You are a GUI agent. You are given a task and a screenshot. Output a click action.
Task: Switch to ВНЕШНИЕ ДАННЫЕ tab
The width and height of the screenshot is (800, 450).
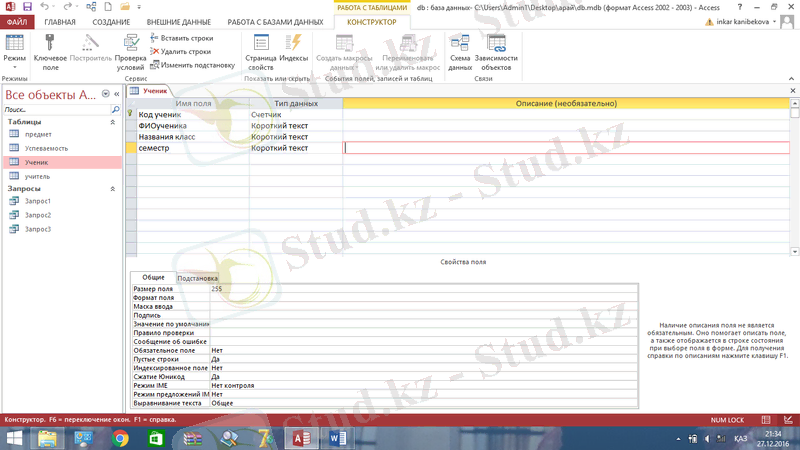pos(179,22)
